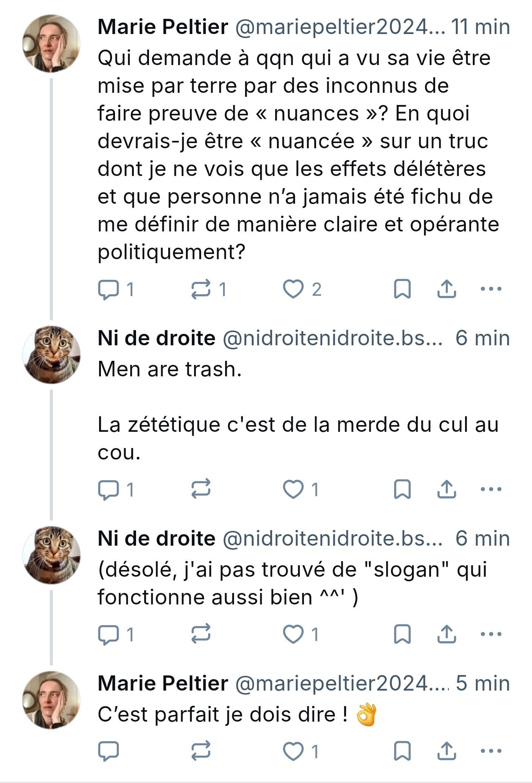Open more options on the "slogan" post
The image size is (532, 783).
pyautogui.click(x=491, y=634)
